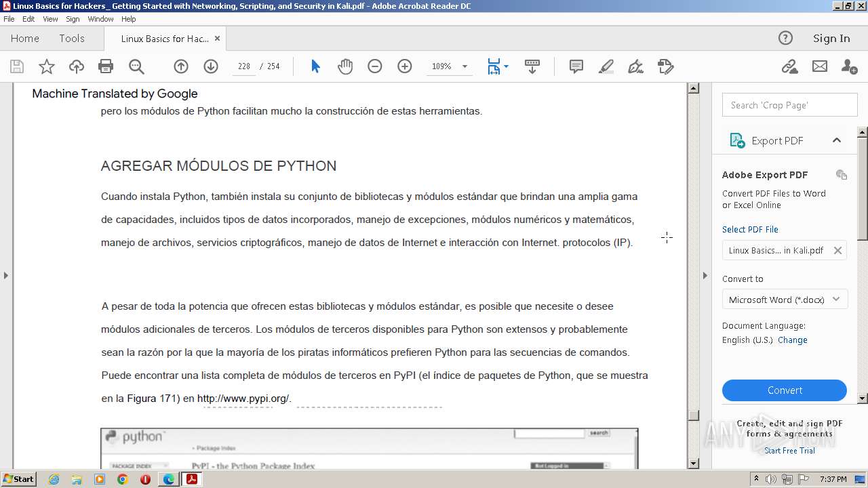The image size is (868, 488).
Task: Show hidden system tray icons
Action: (756, 479)
